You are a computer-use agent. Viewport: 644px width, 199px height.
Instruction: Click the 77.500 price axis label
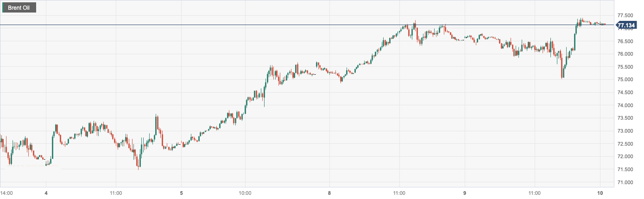coord(626,15)
